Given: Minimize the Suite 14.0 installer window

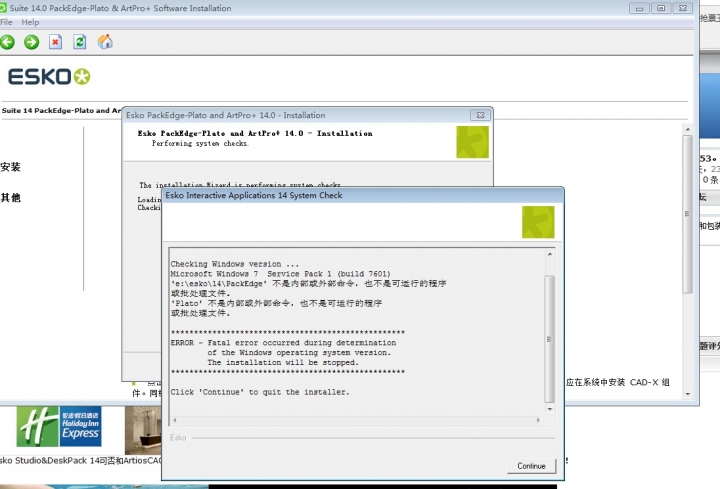Looking at the screenshot, I should [x=638, y=8].
